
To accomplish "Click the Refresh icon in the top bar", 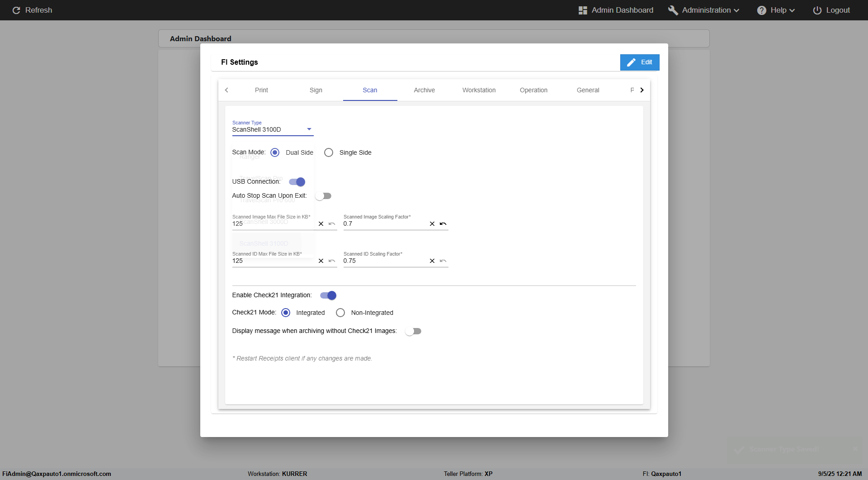I will pyautogui.click(x=16, y=10).
